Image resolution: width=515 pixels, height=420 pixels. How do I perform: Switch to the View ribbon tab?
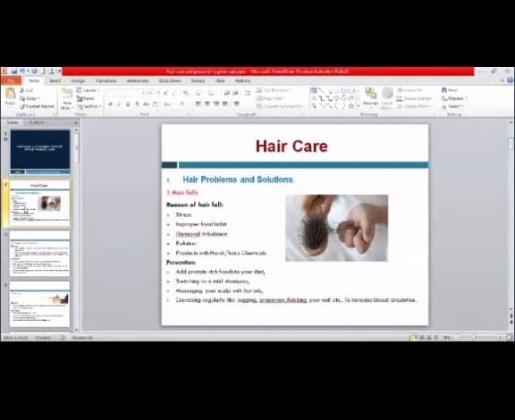pyautogui.click(x=220, y=80)
